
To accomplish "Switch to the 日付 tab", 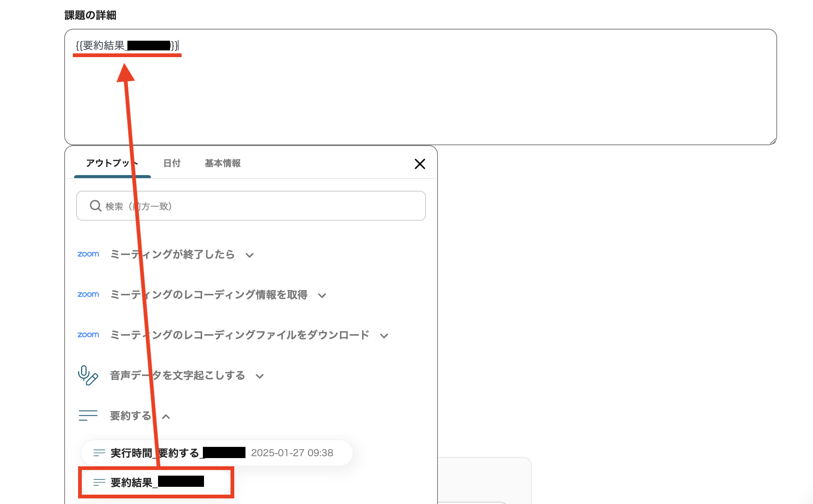I will 172,163.
